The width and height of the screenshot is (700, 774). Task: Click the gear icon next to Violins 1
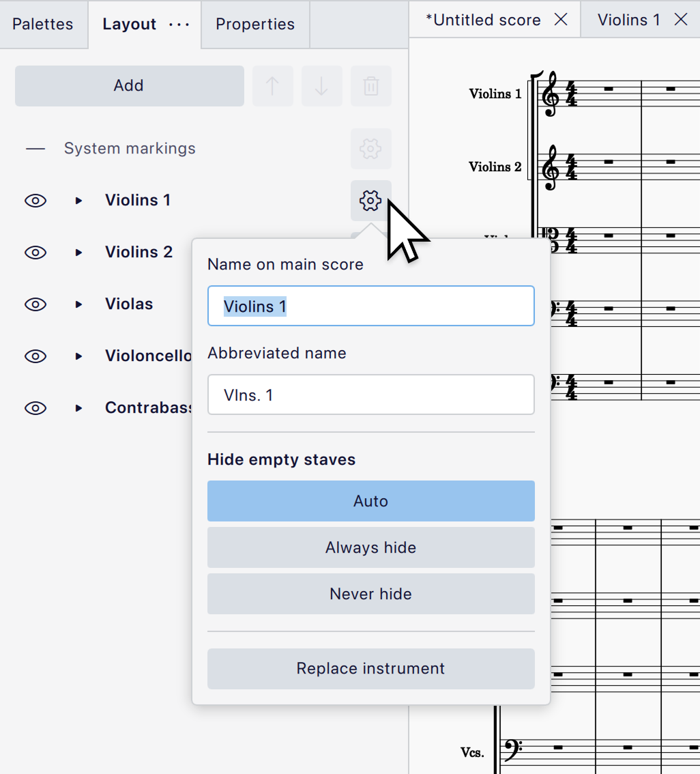(x=370, y=200)
